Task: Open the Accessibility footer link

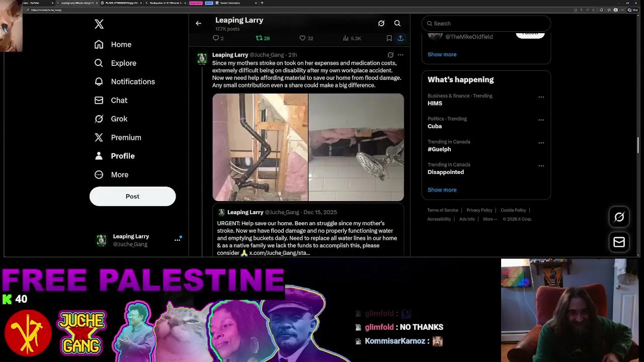Action: (439, 219)
